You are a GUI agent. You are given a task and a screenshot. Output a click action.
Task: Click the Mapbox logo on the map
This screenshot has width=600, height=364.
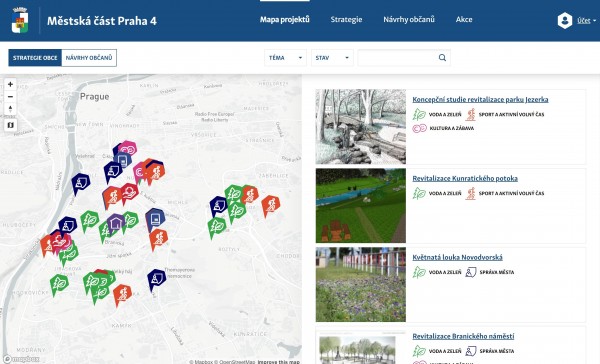click(21, 359)
